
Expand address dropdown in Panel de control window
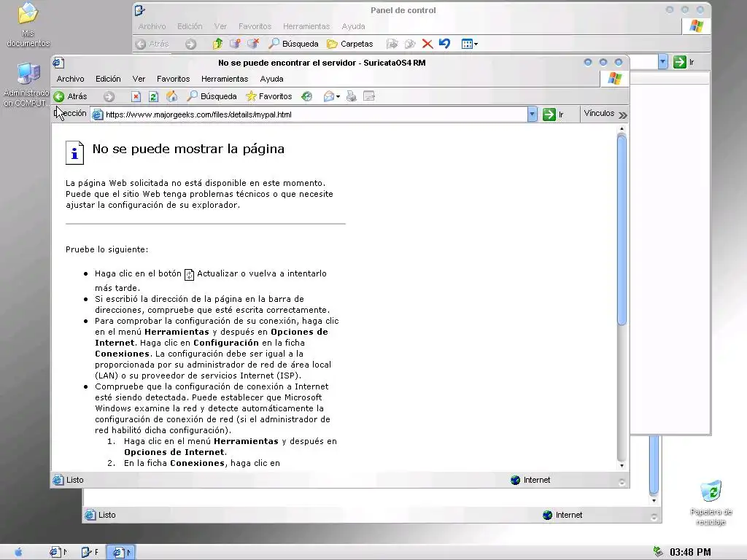tap(662, 62)
